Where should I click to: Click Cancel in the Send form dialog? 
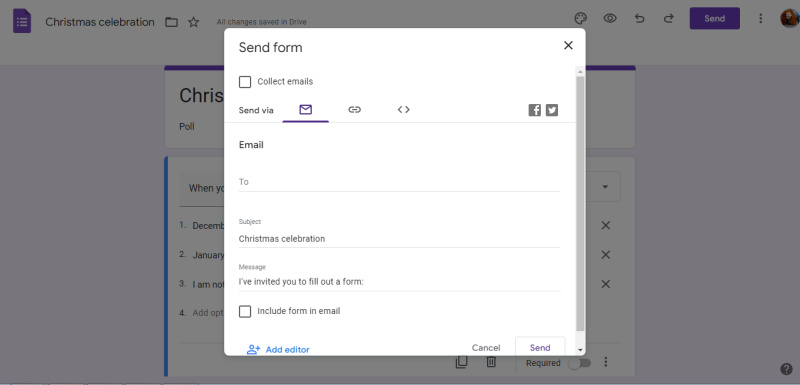click(x=486, y=348)
